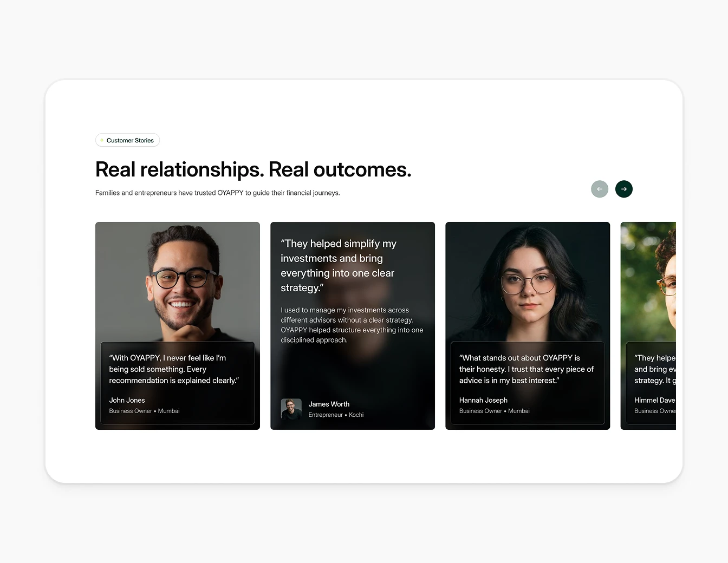
Task: Open John Jones's testimonial card
Action: [177, 281]
